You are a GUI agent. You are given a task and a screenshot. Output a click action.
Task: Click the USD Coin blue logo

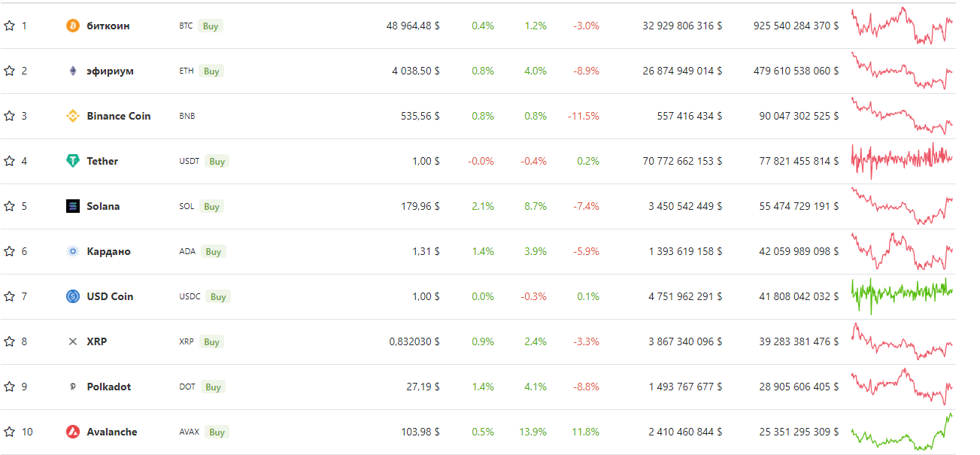click(73, 296)
